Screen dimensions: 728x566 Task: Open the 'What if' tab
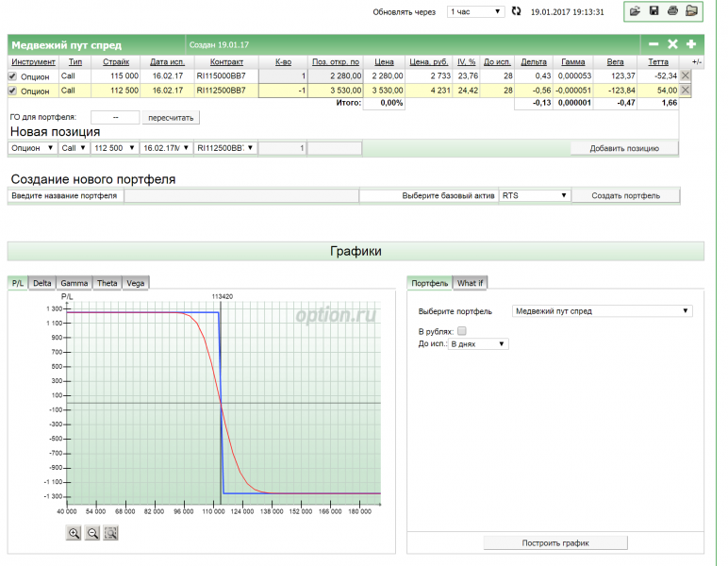click(470, 283)
